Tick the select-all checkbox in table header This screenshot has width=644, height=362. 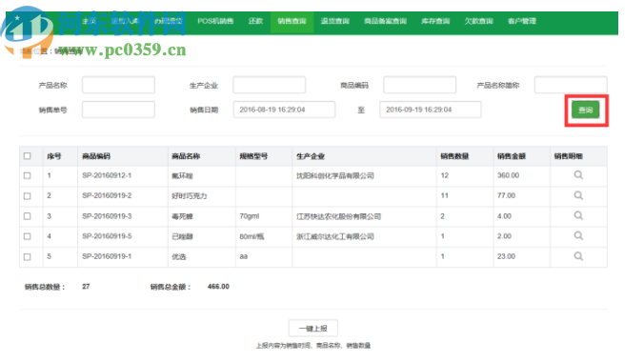tap(27, 155)
